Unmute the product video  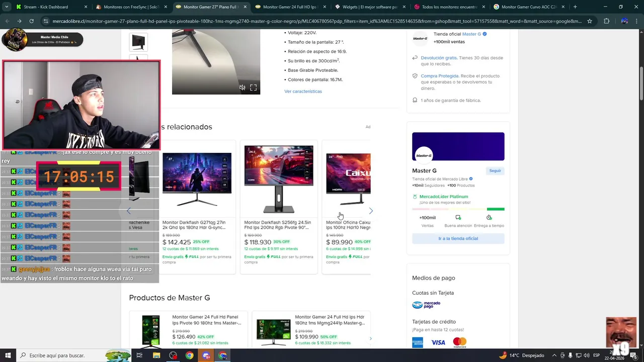coord(242,87)
